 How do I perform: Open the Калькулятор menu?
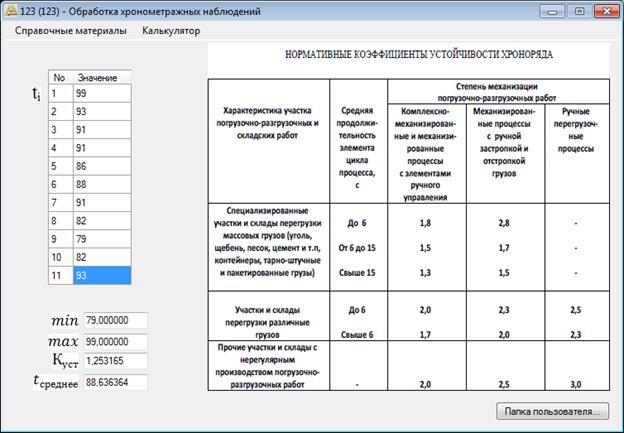[171, 31]
